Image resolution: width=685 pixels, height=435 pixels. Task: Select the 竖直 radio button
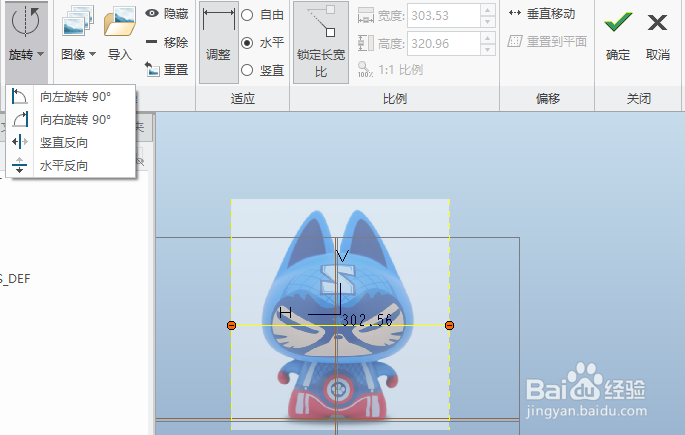247,70
